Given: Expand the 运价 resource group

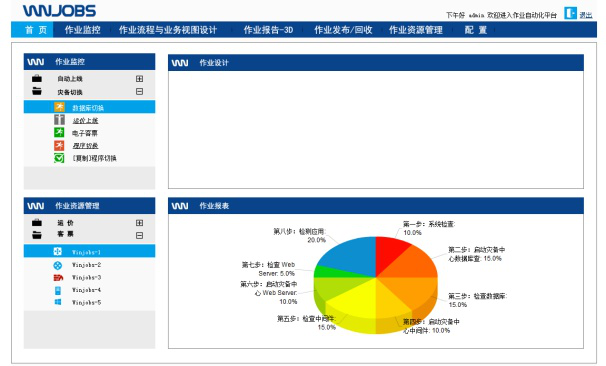Looking at the screenshot, I should [x=140, y=223].
